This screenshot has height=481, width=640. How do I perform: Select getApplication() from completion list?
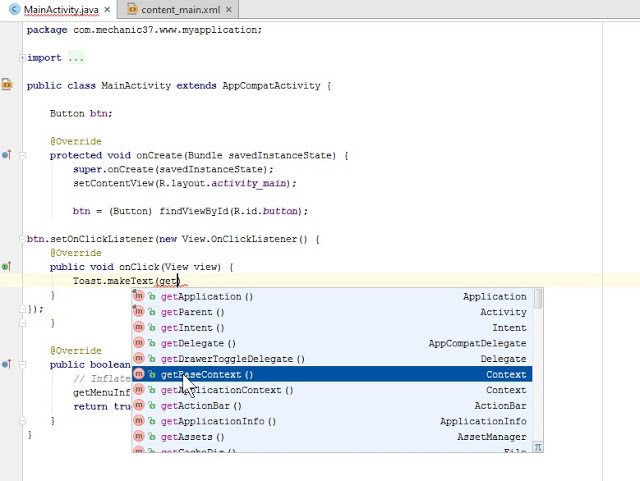[x=332, y=296]
